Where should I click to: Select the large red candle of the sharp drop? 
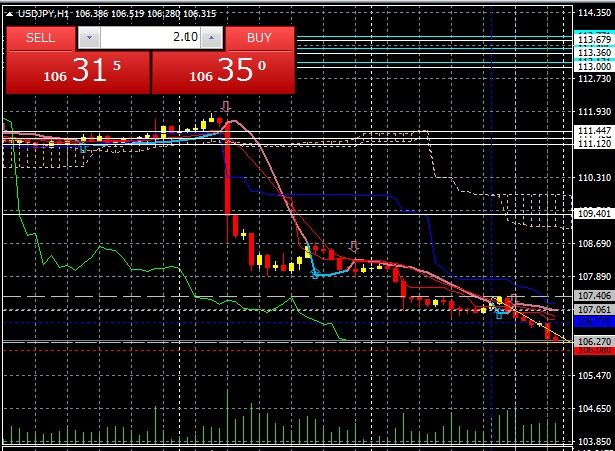click(227, 169)
